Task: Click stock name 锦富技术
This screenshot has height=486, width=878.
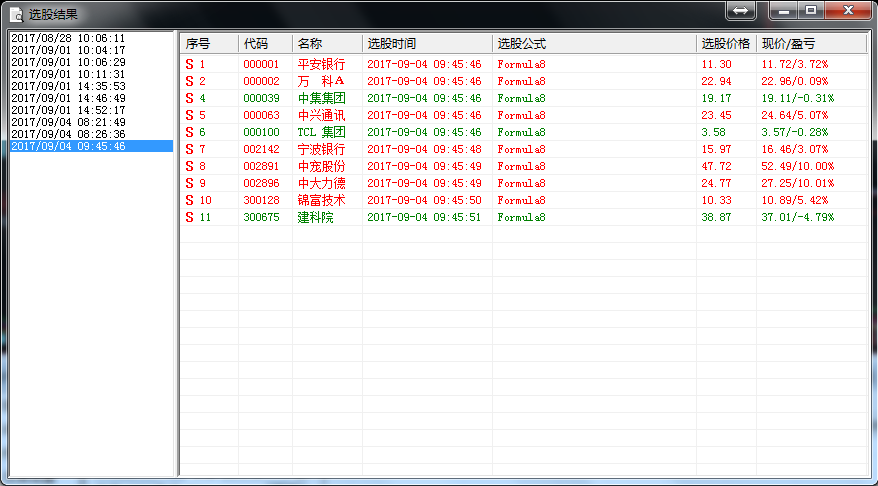Action: (321, 200)
